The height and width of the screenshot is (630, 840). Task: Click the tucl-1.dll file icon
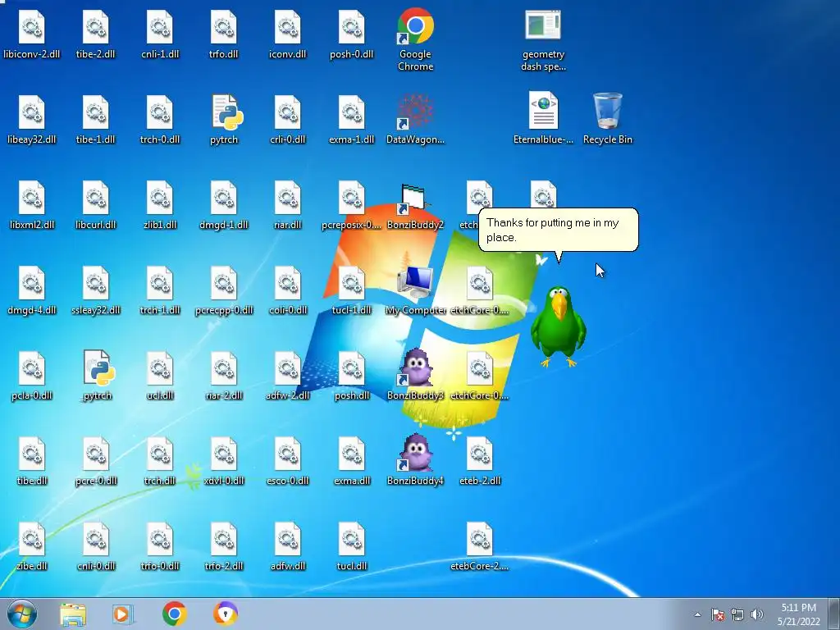[351, 290]
